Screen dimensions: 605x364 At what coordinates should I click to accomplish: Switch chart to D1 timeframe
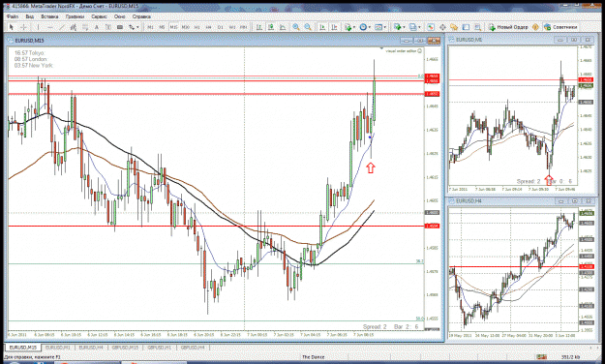tap(221, 27)
